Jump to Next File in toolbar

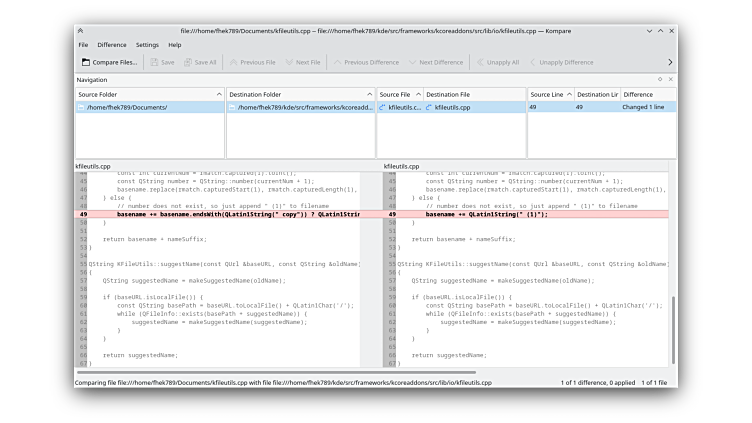tap(302, 62)
